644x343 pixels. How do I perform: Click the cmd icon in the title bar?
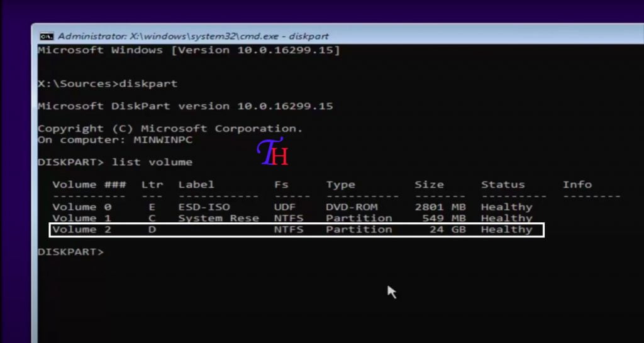46,36
